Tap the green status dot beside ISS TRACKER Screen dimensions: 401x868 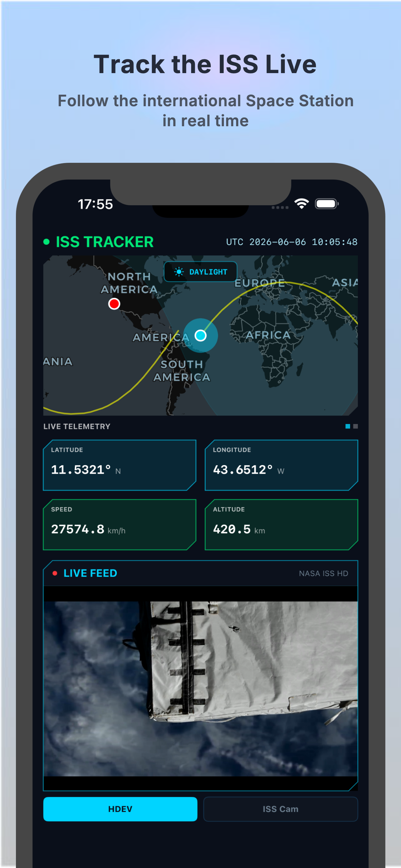47,242
